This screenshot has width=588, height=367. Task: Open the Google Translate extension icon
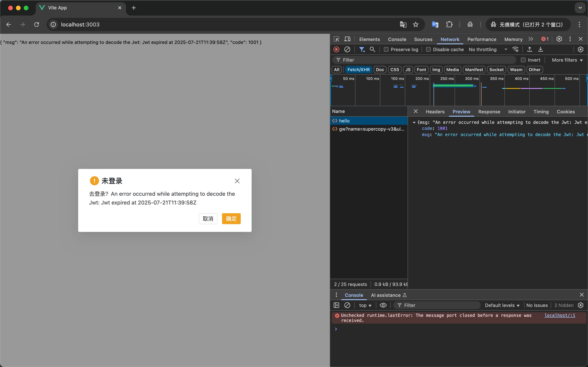435,24
